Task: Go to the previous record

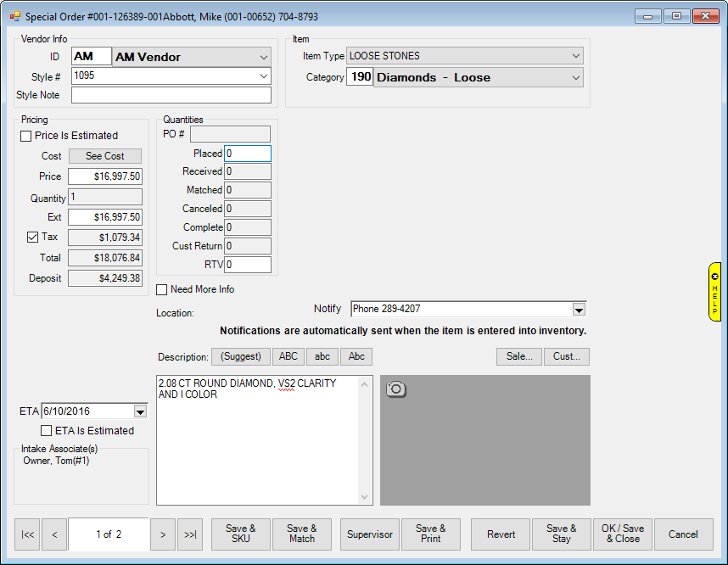Action: point(54,534)
